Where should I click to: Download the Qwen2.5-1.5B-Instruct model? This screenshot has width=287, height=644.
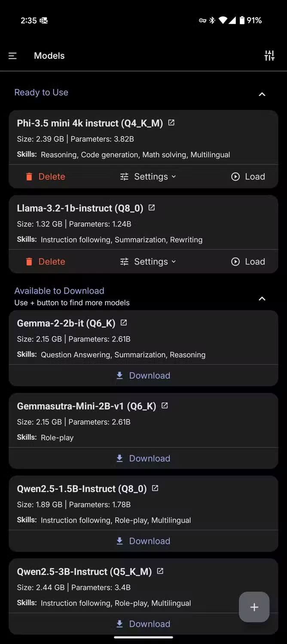(x=143, y=541)
